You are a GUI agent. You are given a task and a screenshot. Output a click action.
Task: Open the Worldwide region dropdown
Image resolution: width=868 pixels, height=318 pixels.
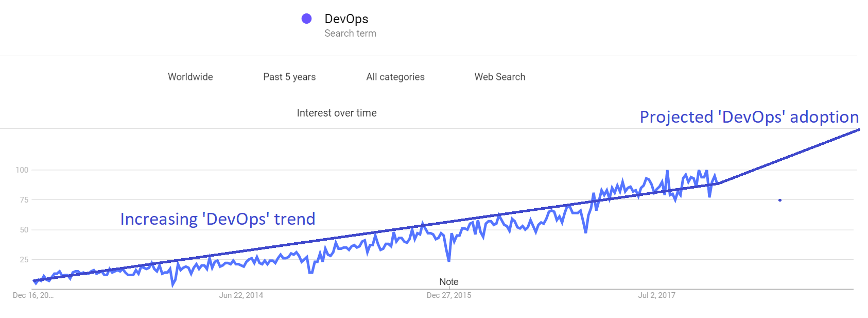(x=190, y=77)
